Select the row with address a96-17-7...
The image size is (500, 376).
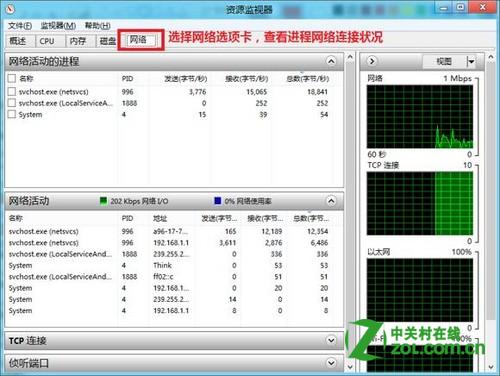[169, 231]
